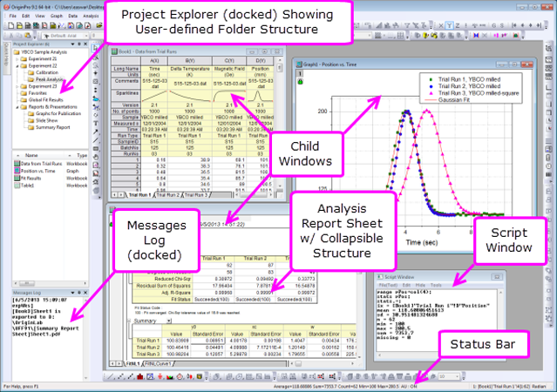Switch to the Trial Run 3 sheet tab
Image resolution: width=557 pixels, height=392 pixels.
[196, 195]
